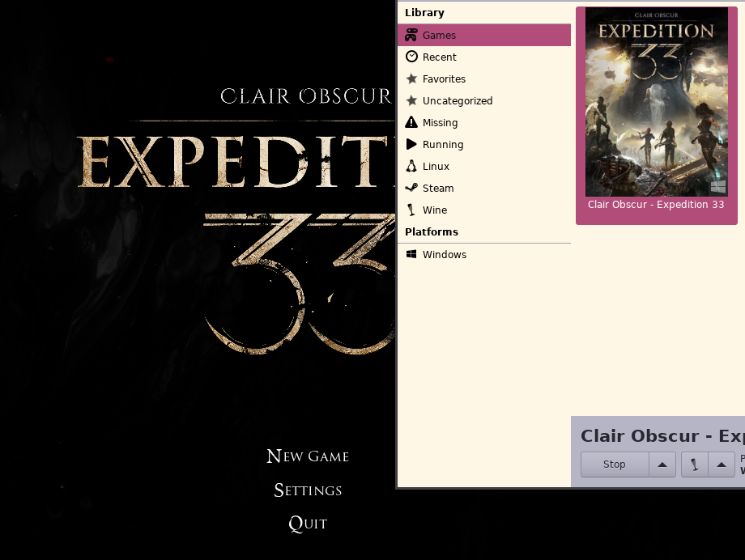Filter by Running games
The width and height of the screenshot is (745, 560).
tap(484, 144)
